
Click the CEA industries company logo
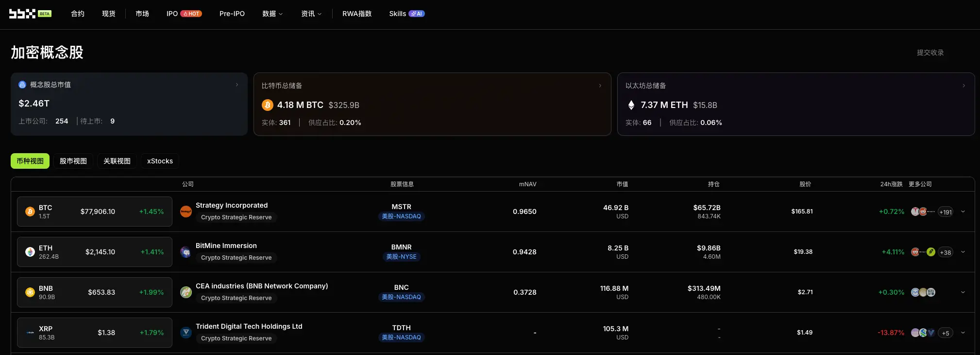(186, 292)
